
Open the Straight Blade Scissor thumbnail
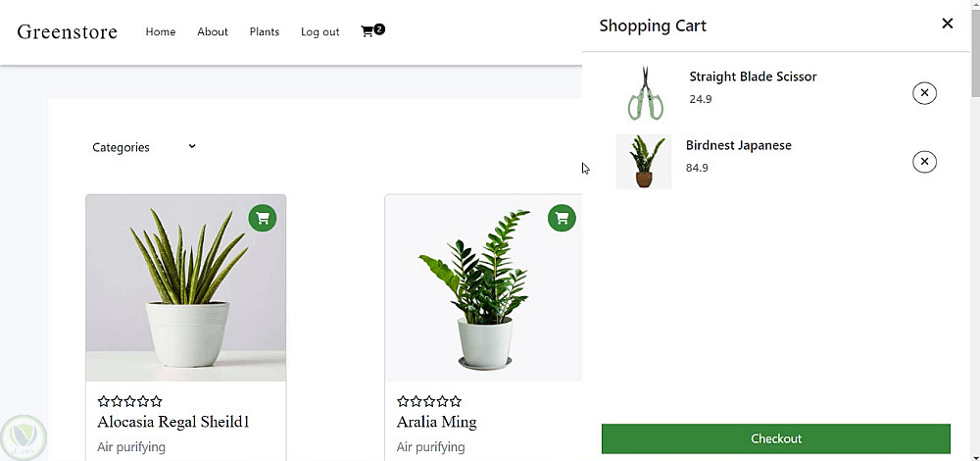(x=645, y=93)
